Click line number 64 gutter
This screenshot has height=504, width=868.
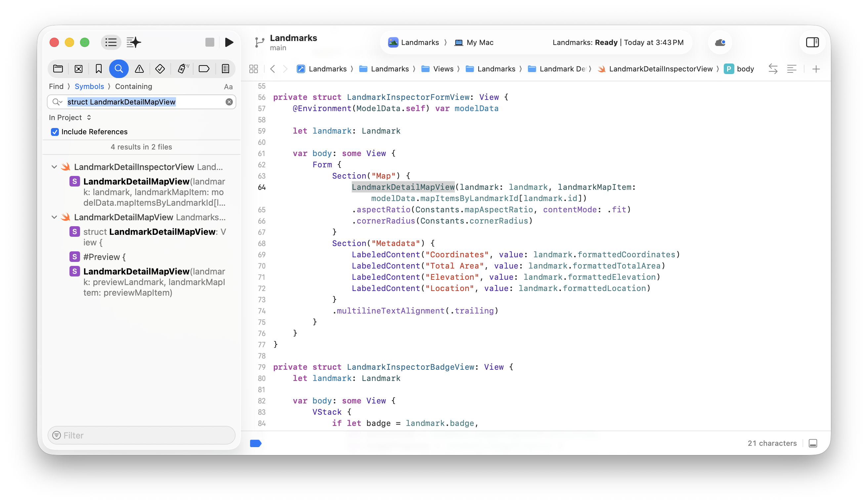pos(262,187)
